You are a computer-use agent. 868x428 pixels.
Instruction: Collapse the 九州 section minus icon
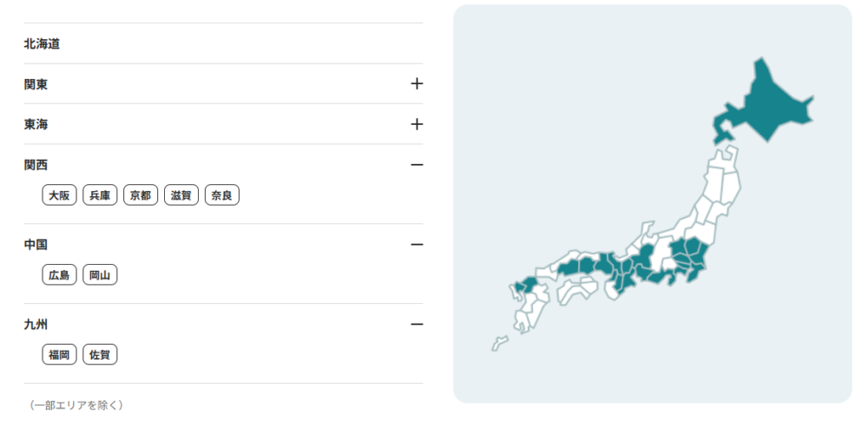417,325
